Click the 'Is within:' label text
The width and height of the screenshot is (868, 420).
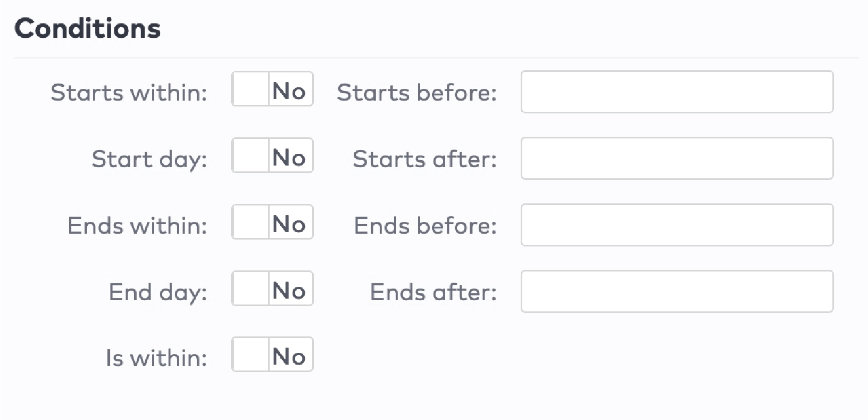pos(156,358)
